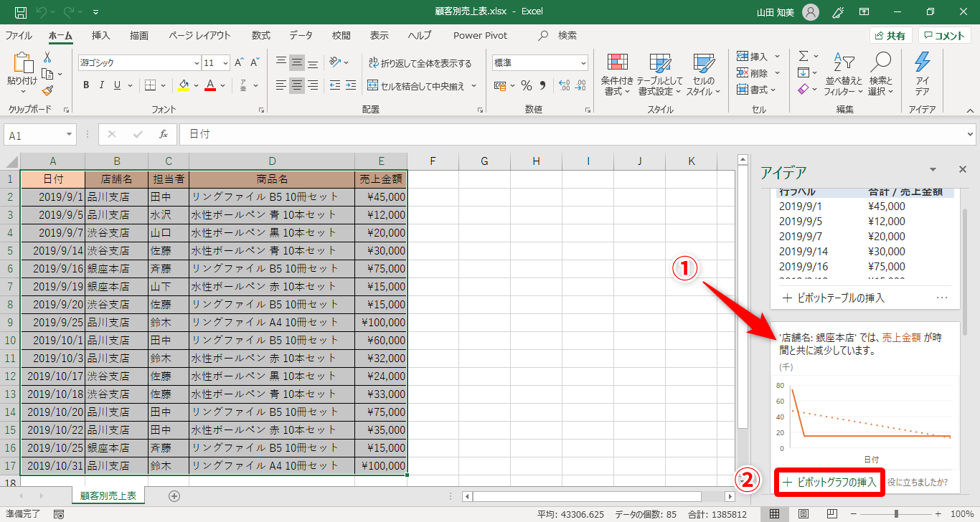The image size is (980, 522).
Task: Toggle bold formatting
Action: coord(86,85)
